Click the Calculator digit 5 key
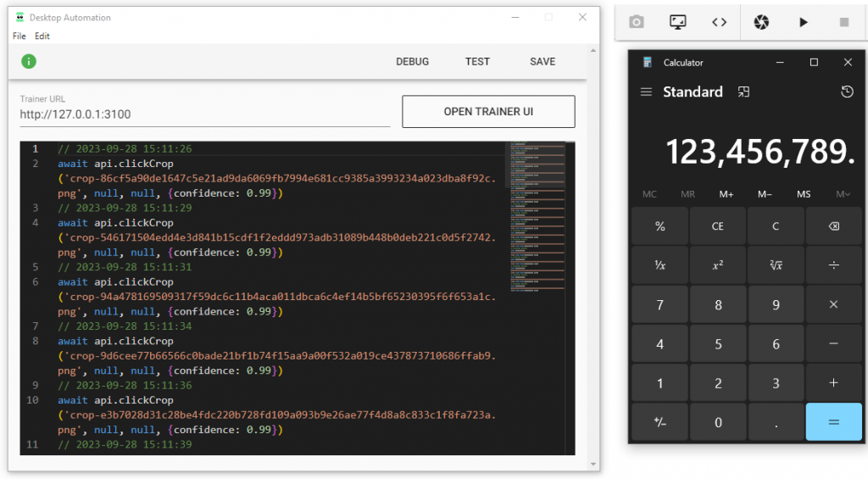The width and height of the screenshot is (868, 479). pos(718,344)
